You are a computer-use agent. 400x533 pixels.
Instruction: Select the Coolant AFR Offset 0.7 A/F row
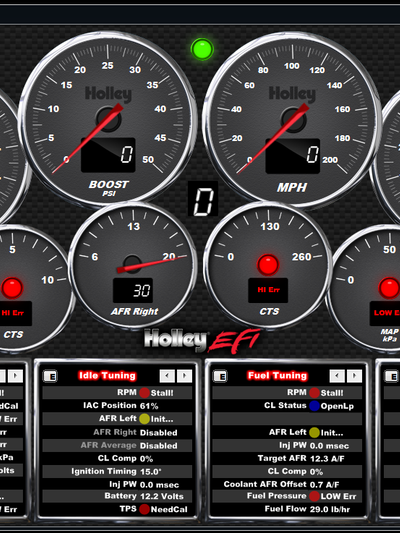point(287,484)
